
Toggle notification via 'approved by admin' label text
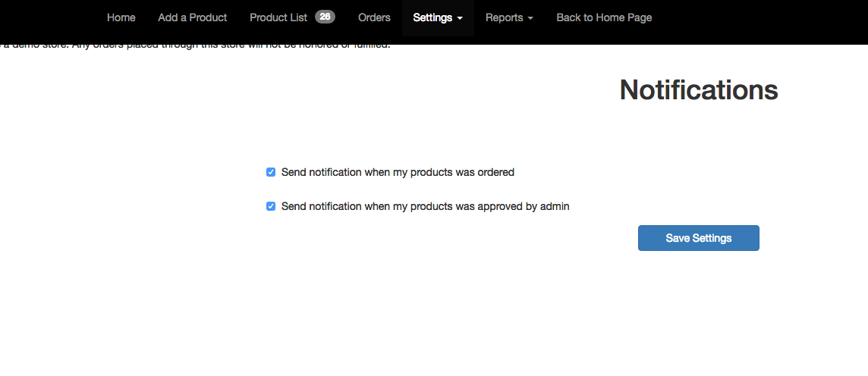(x=425, y=206)
